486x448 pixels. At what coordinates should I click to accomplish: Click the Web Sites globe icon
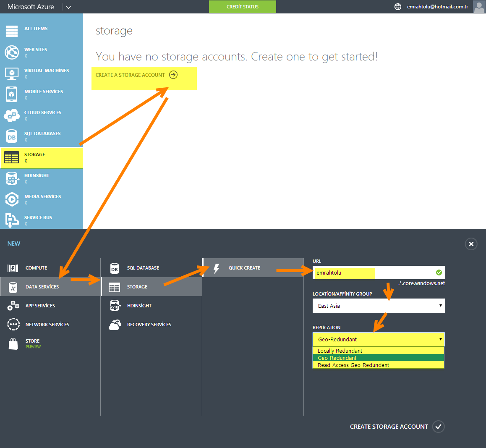tap(12, 52)
